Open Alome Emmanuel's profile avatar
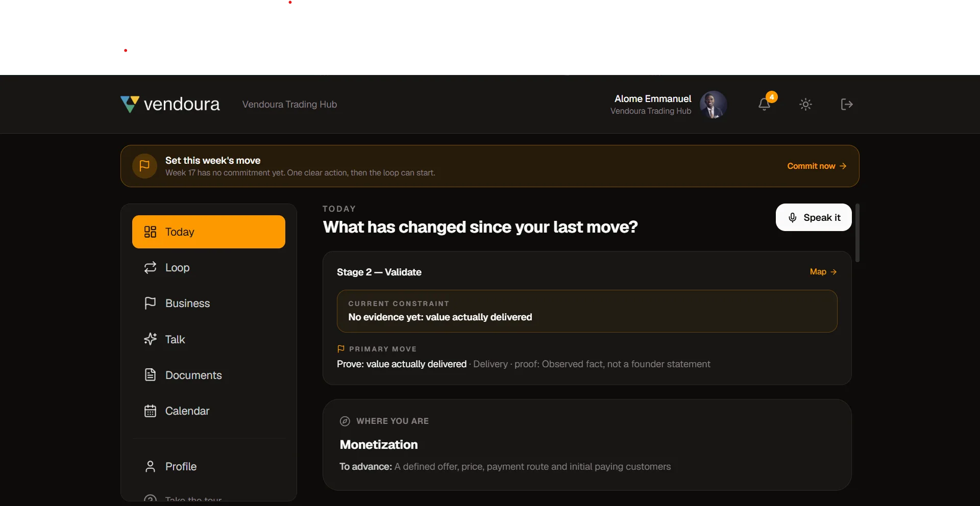980x506 pixels. pyautogui.click(x=713, y=105)
